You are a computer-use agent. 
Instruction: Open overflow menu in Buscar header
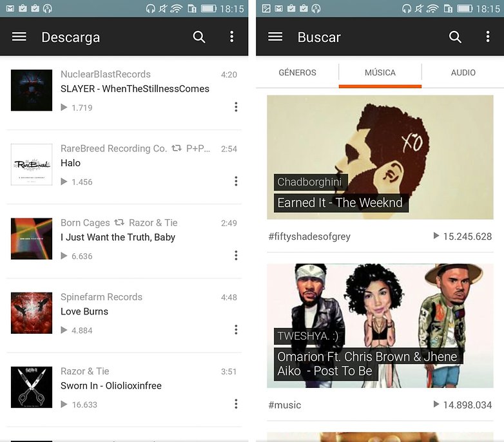coord(488,37)
